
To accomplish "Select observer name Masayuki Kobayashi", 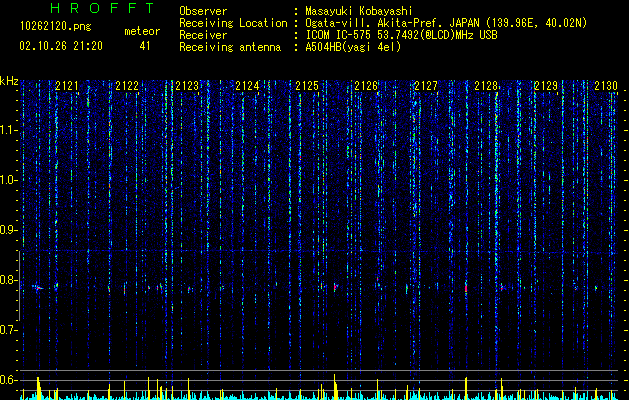I will click(359, 12).
